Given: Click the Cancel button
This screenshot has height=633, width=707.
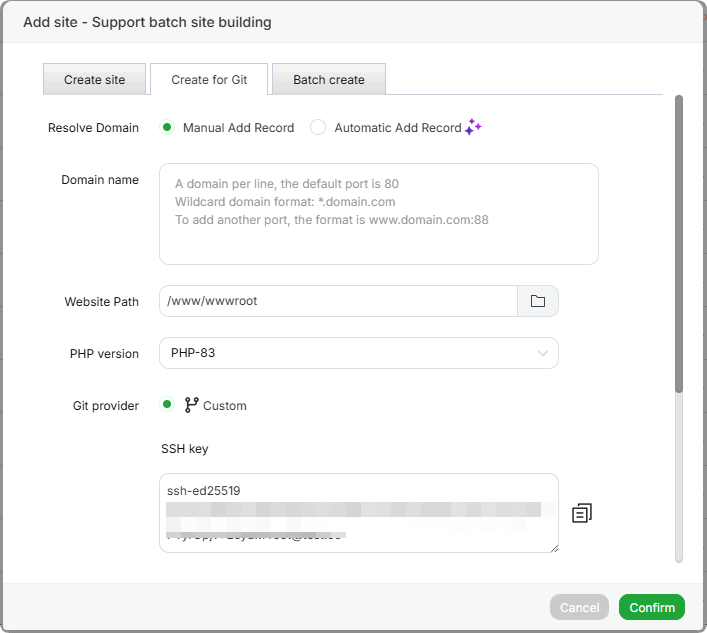Looking at the screenshot, I should (579, 607).
